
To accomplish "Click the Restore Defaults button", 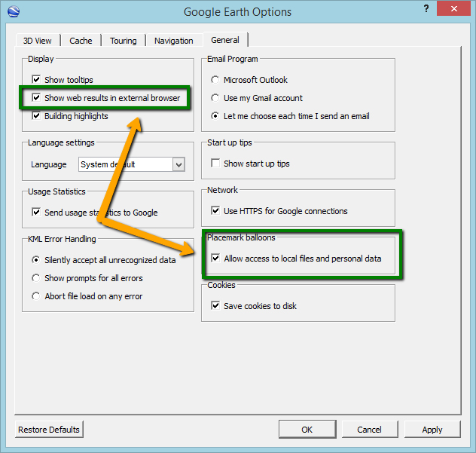I will [49, 430].
